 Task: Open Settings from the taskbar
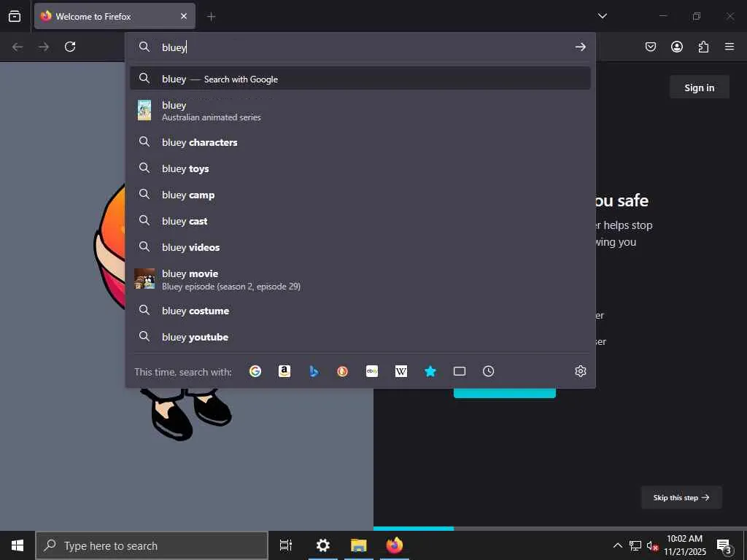pos(323,545)
